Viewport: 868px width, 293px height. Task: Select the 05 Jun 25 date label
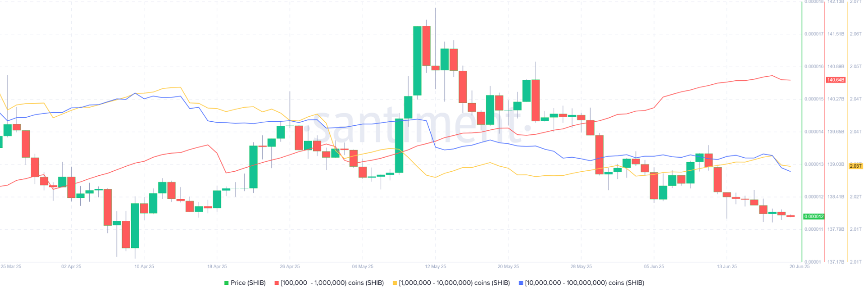654,266
